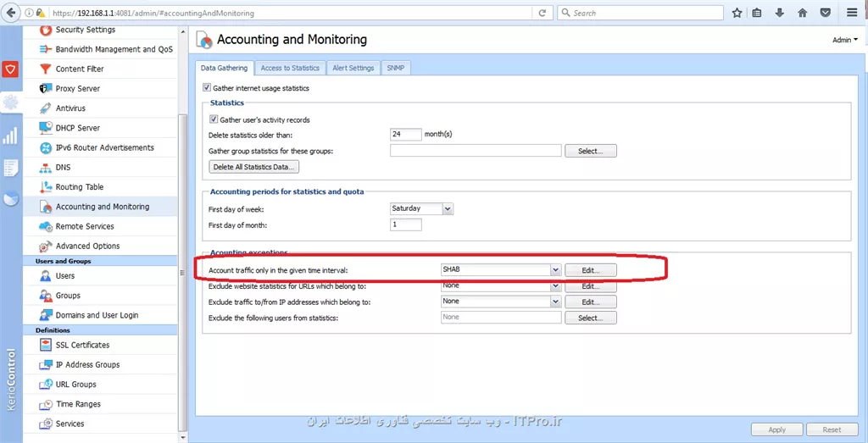The height and width of the screenshot is (443, 868).
Task: Select the DNS icon in sidebar
Action: 46,168
